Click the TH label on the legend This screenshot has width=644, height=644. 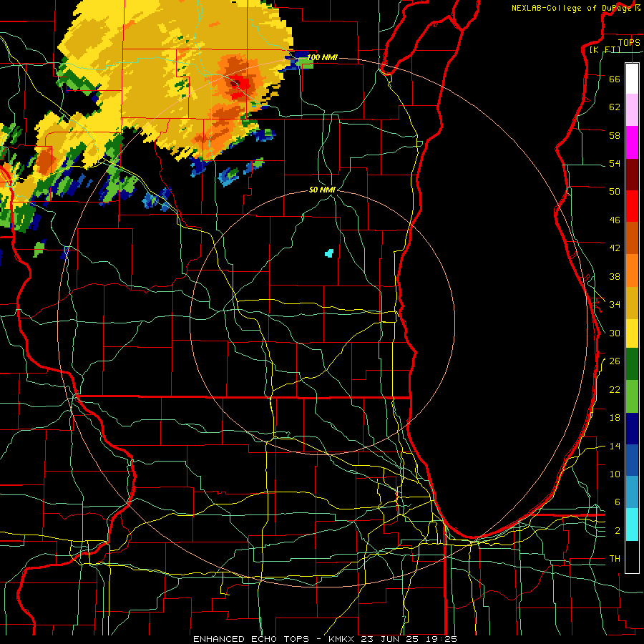coord(615,559)
